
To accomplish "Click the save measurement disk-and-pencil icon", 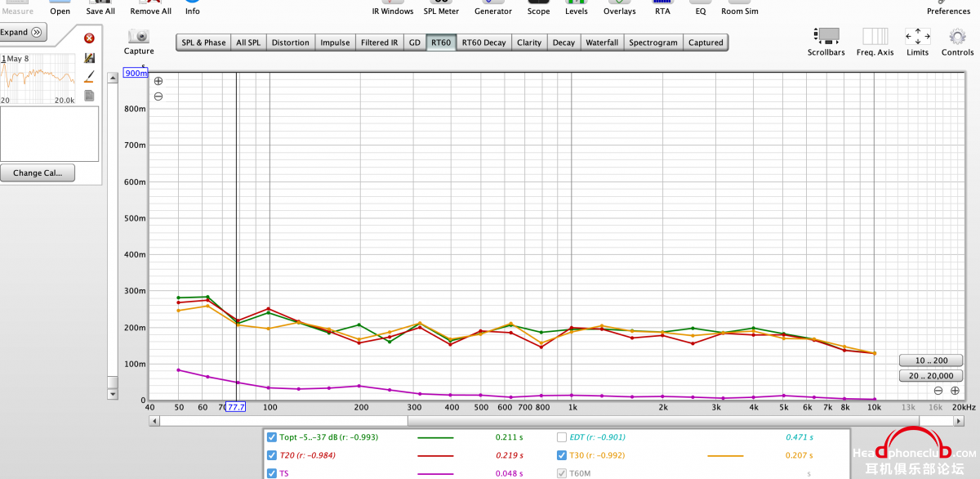I will tap(89, 58).
